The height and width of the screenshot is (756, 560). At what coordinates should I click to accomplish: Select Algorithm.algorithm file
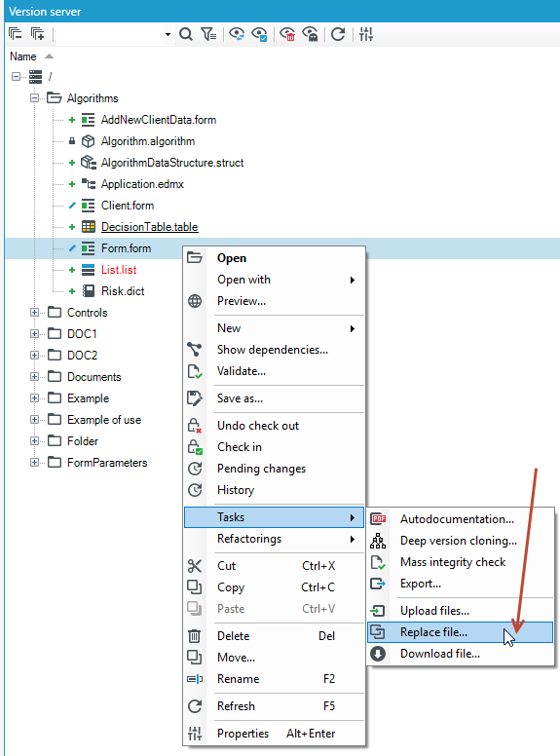[148, 141]
